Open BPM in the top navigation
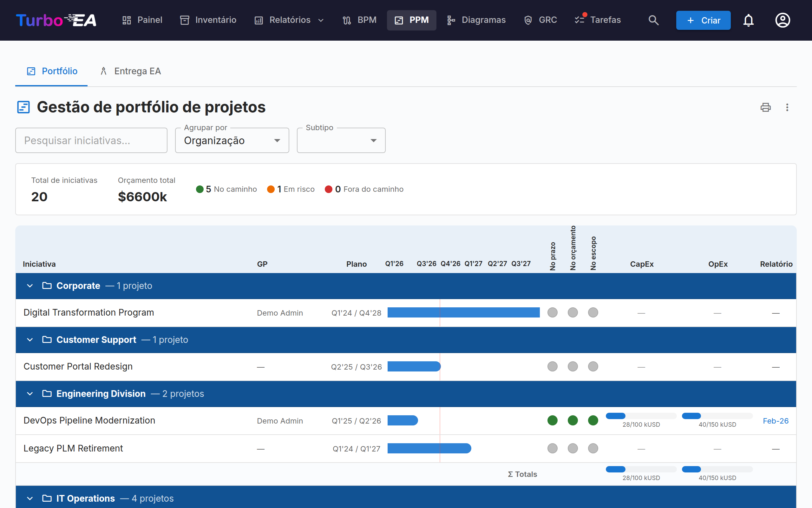Viewport: 812px width, 508px height. pos(359,20)
